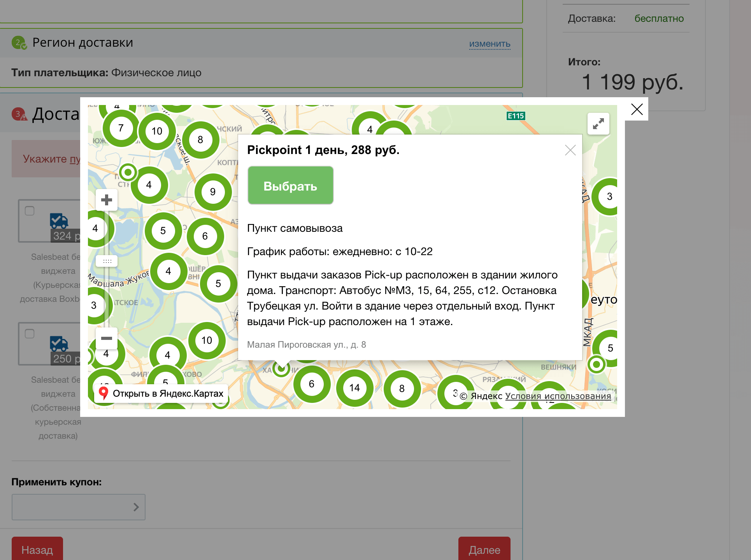Click single pickup point marker under balloon
751x560 pixels.
(x=281, y=369)
